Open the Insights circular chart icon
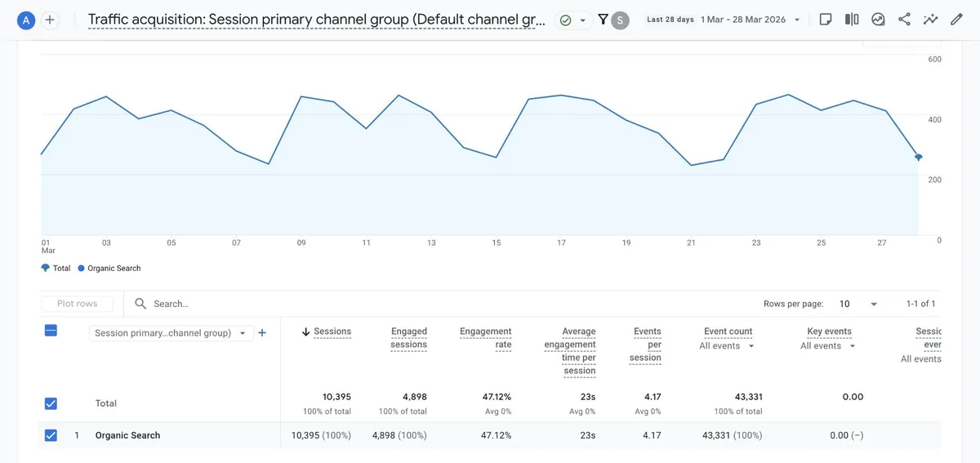980x463 pixels. pyautogui.click(x=878, y=20)
